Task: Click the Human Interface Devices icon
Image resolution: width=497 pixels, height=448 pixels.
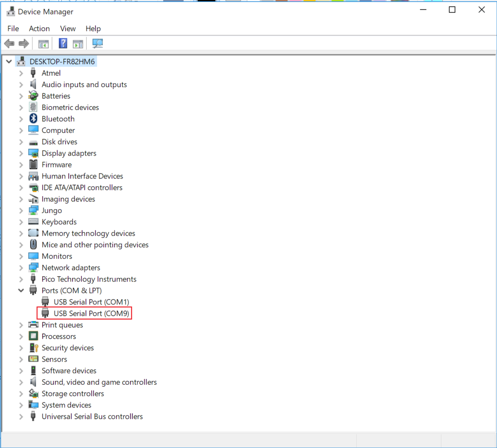Action: (x=33, y=176)
